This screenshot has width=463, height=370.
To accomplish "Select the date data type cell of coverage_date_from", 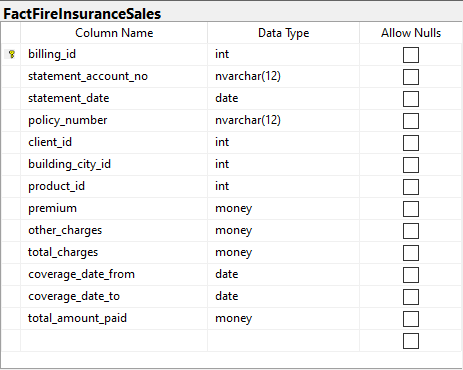I will [283, 274].
